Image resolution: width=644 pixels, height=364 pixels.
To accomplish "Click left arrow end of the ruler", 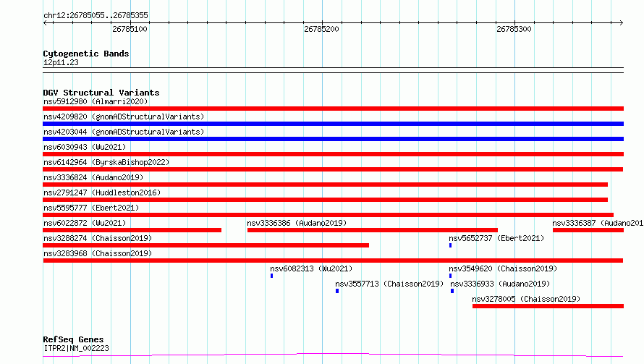I will (x=45, y=22).
